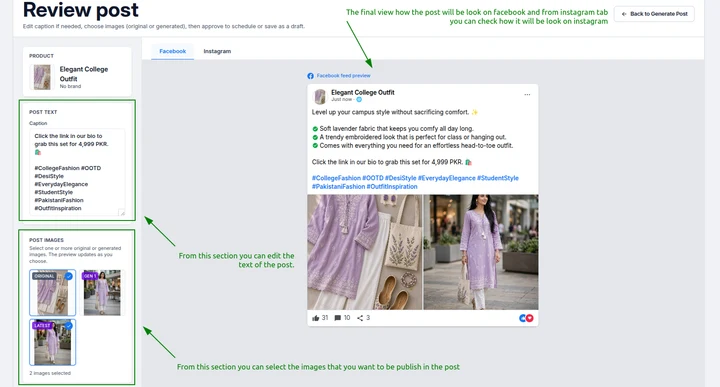Click the globe privacy icon under page name
Image resolution: width=720 pixels, height=387 pixels.
[359, 100]
